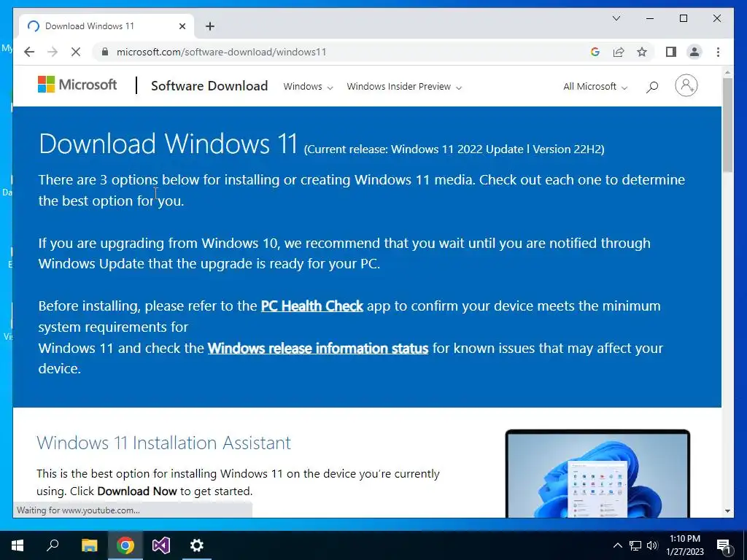Open the tab search chevron

616,18
